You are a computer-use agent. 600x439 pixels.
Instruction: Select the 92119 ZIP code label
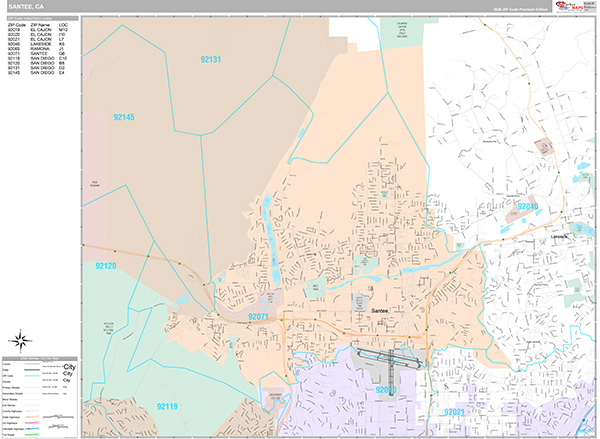coord(167,406)
